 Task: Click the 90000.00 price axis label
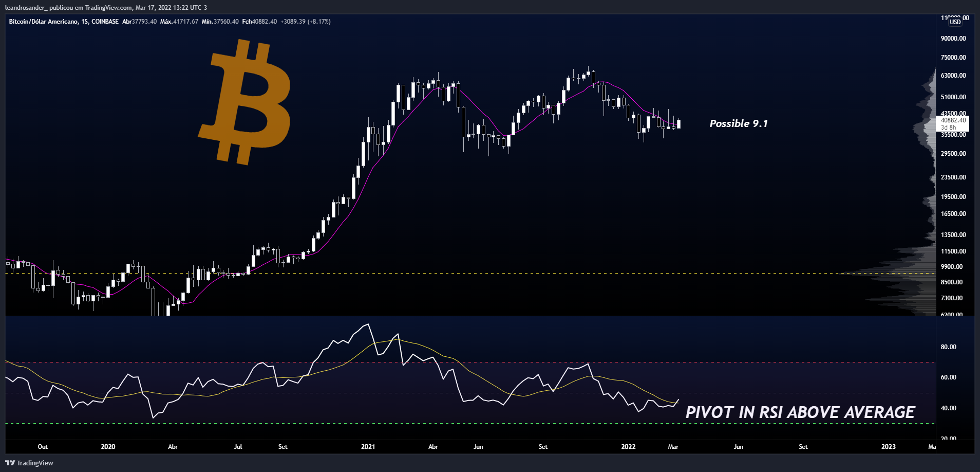click(953, 39)
